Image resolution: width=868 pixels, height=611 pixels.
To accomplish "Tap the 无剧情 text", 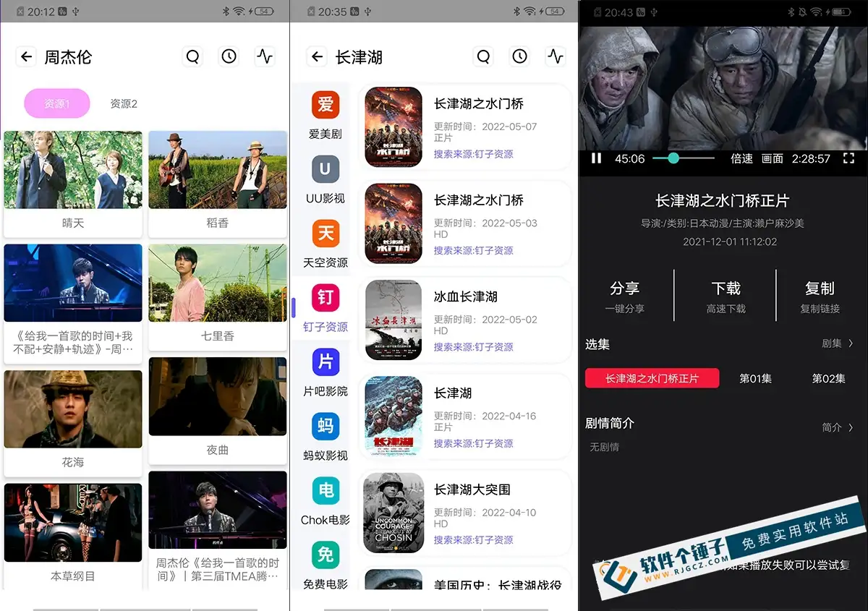I will (604, 447).
